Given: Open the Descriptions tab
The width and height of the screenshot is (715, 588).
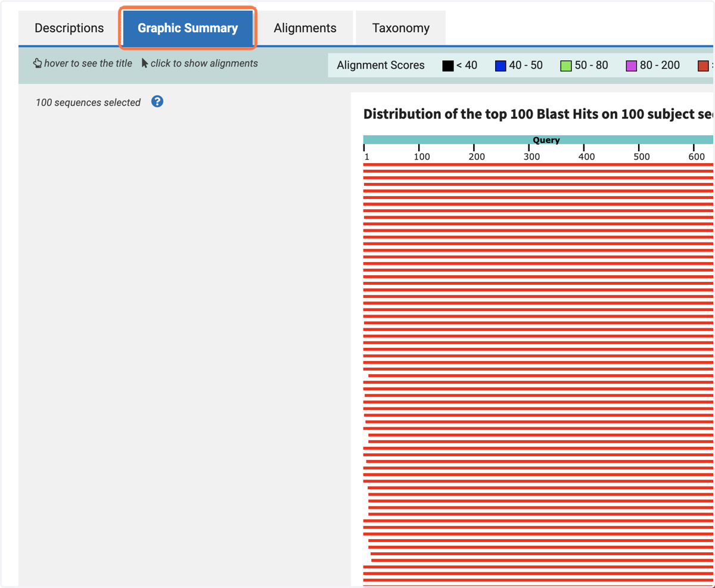Looking at the screenshot, I should 69,28.
